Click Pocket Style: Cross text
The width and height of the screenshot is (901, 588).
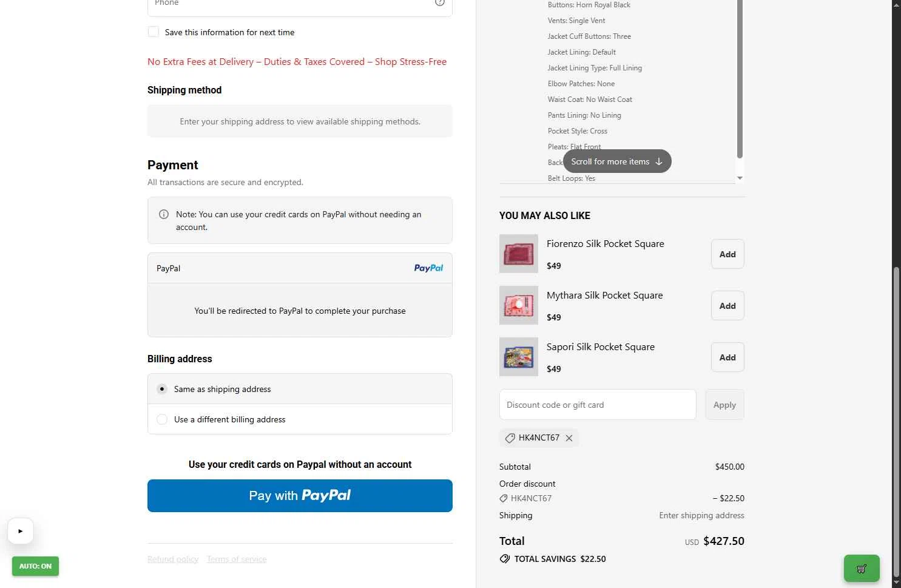(577, 131)
